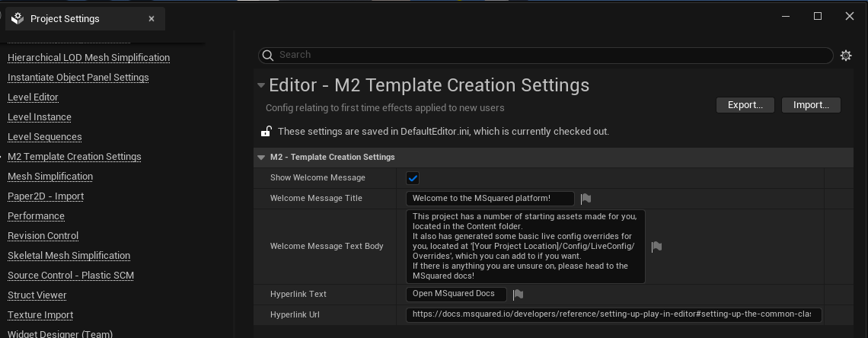Focus the Welcome Message Title text field
The image size is (868, 338).
pos(490,199)
